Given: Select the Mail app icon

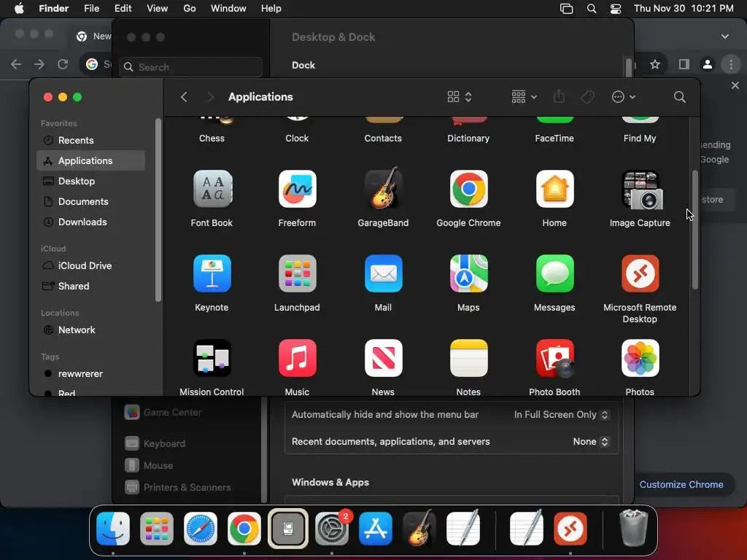Looking at the screenshot, I should pos(383,273).
